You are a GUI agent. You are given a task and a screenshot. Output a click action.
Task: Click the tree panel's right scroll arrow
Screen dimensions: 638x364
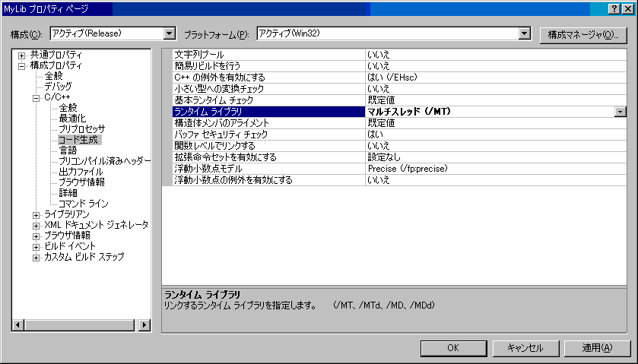coord(144,324)
